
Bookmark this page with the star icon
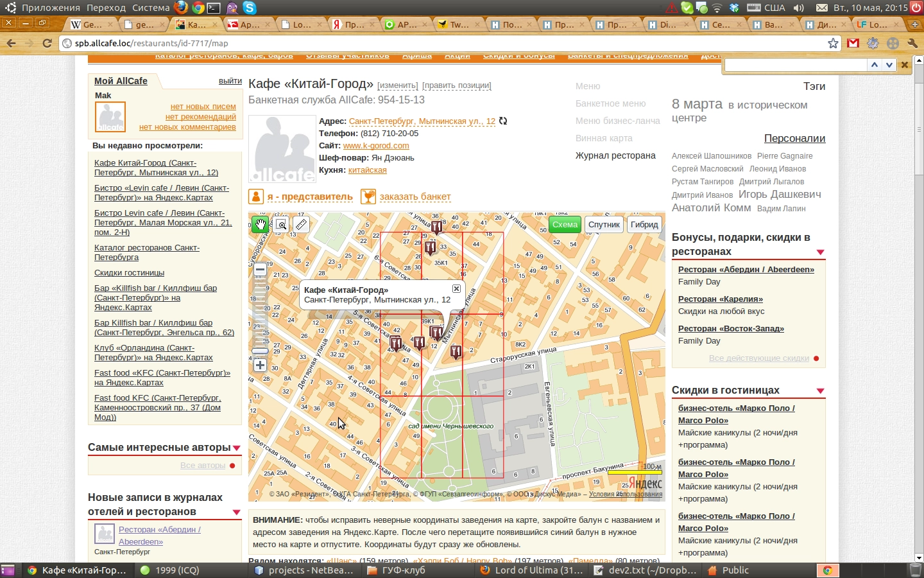(x=833, y=43)
